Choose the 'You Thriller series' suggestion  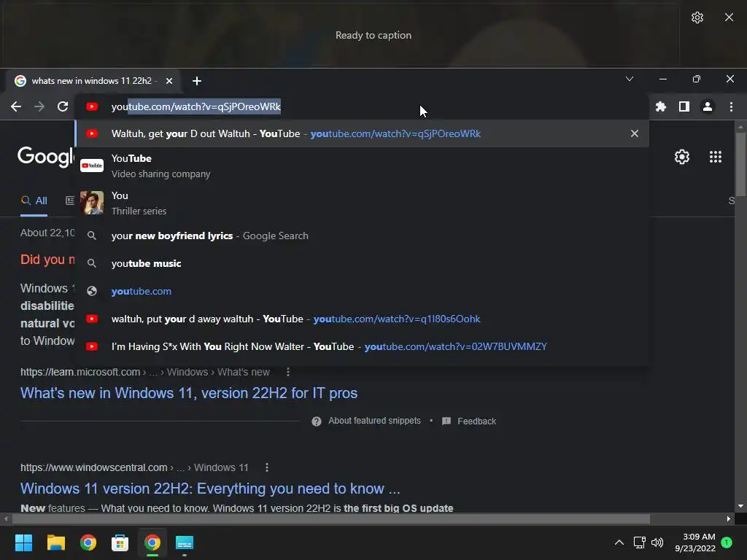(x=362, y=203)
